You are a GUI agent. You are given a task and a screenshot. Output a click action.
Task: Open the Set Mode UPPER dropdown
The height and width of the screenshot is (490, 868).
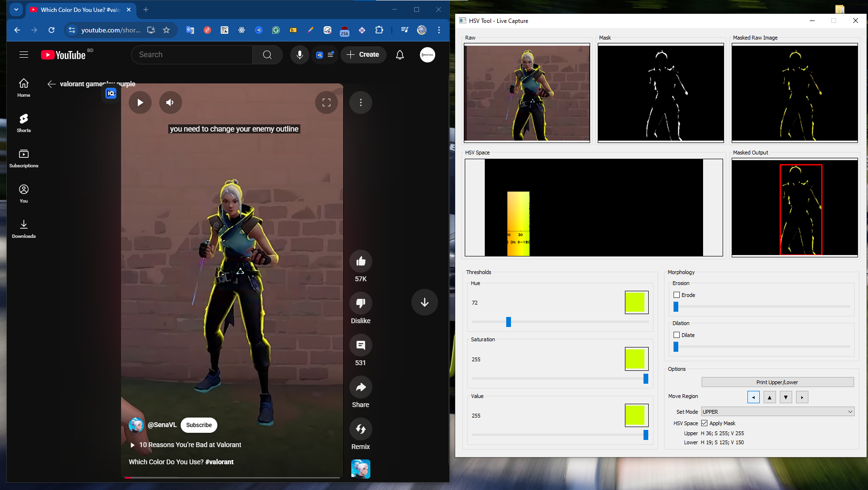click(777, 412)
